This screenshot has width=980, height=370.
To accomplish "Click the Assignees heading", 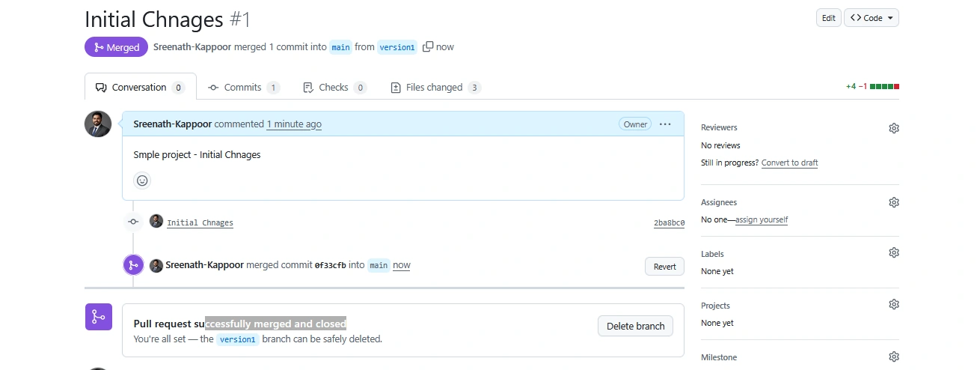I will 719,202.
